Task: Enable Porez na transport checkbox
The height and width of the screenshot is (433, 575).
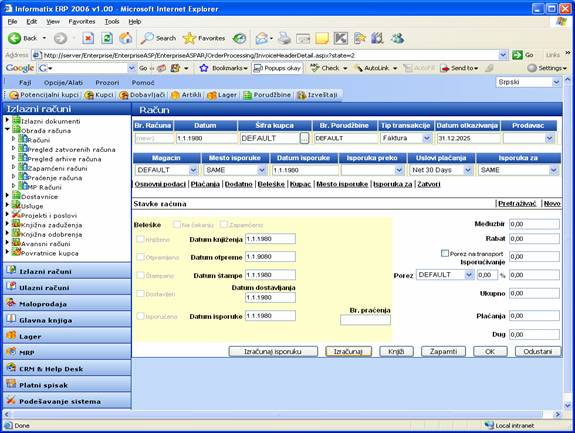Action: (445, 253)
